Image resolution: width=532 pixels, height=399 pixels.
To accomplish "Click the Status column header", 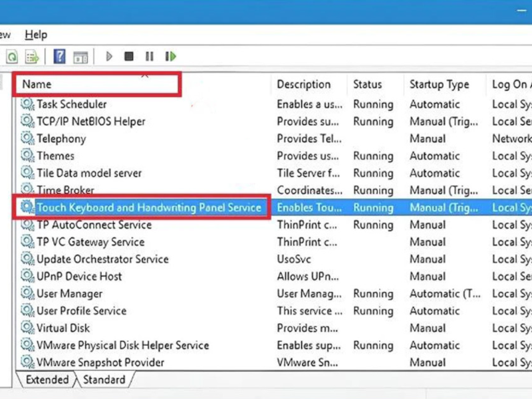I will pyautogui.click(x=368, y=84).
